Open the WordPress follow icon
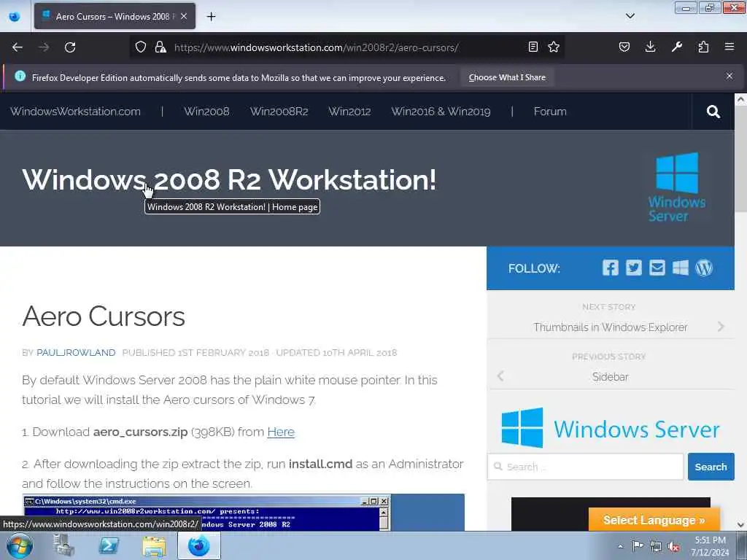747x560 pixels. click(x=704, y=268)
